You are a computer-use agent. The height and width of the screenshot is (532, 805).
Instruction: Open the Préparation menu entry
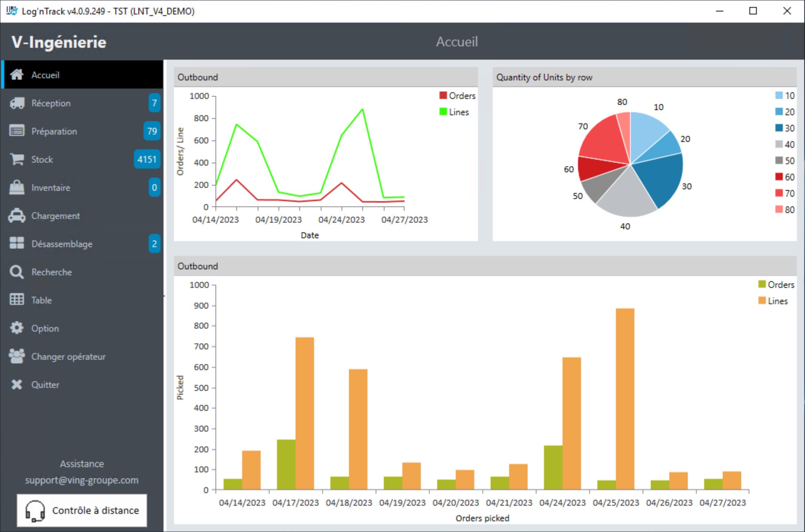[54, 131]
